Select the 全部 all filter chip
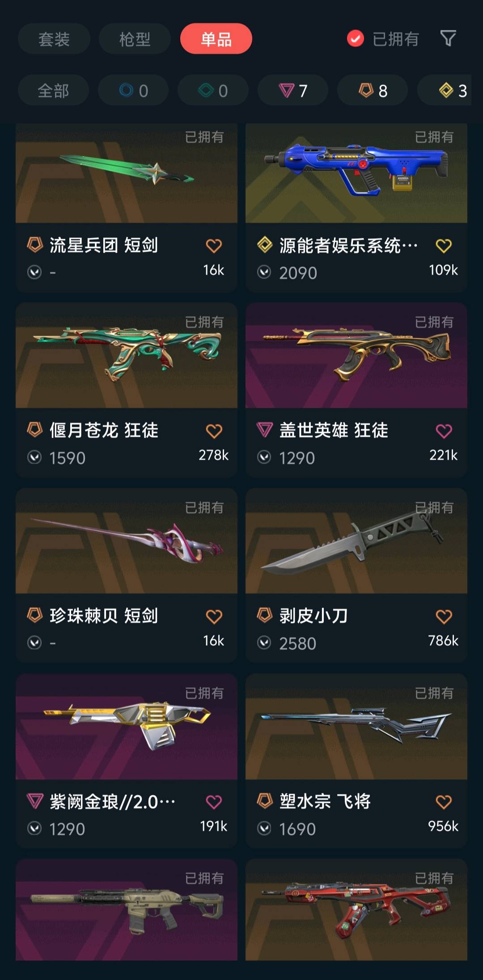 click(x=53, y=90)
